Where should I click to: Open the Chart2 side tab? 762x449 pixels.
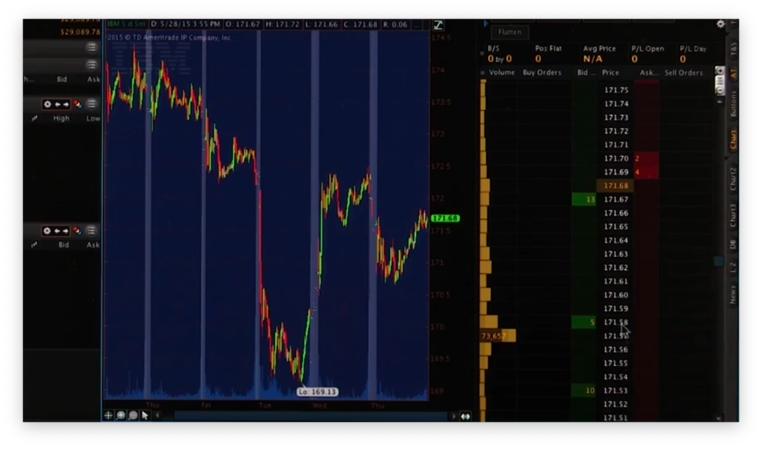pos(733,178)
